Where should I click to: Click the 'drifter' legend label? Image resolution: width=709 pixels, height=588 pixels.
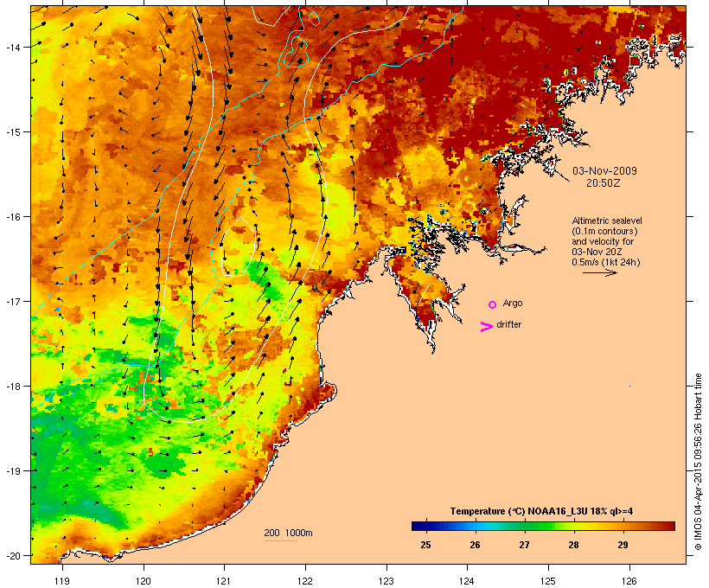coord(508,324)
